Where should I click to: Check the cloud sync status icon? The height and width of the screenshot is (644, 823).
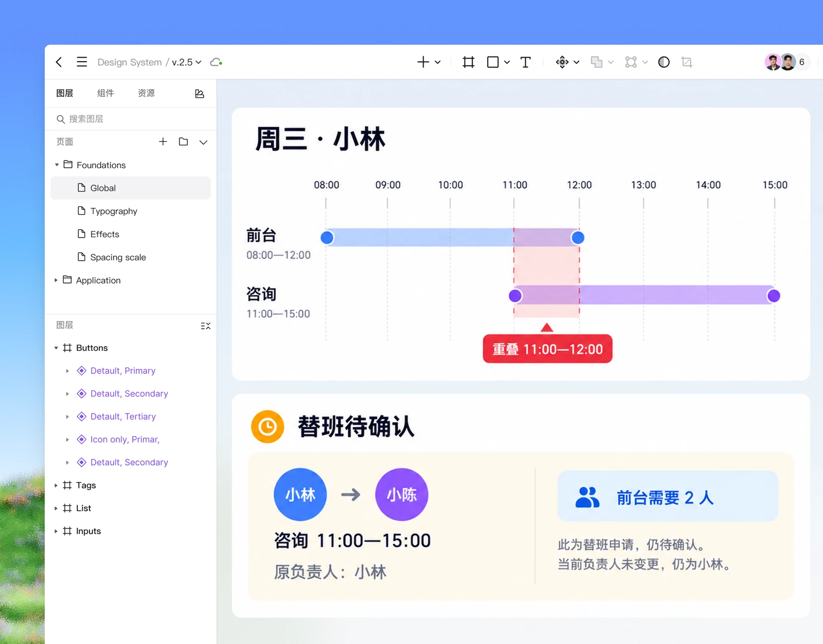[x=216, y=62]
